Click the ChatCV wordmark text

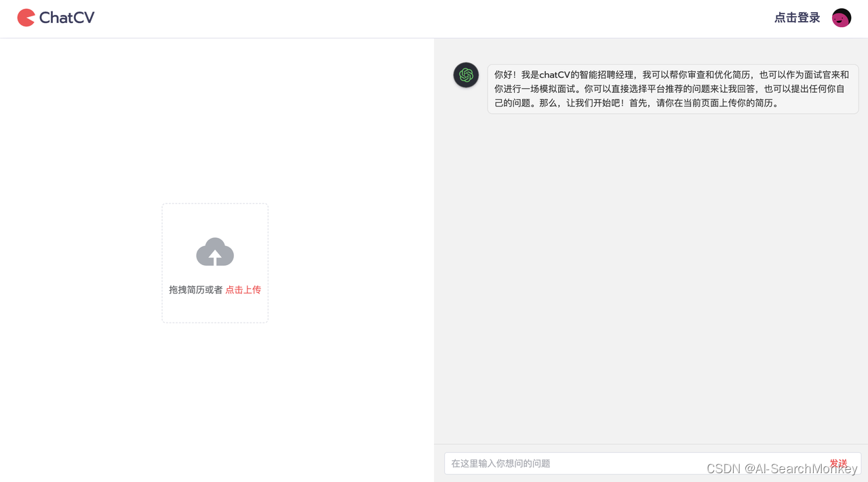click(x=66, y=18)
